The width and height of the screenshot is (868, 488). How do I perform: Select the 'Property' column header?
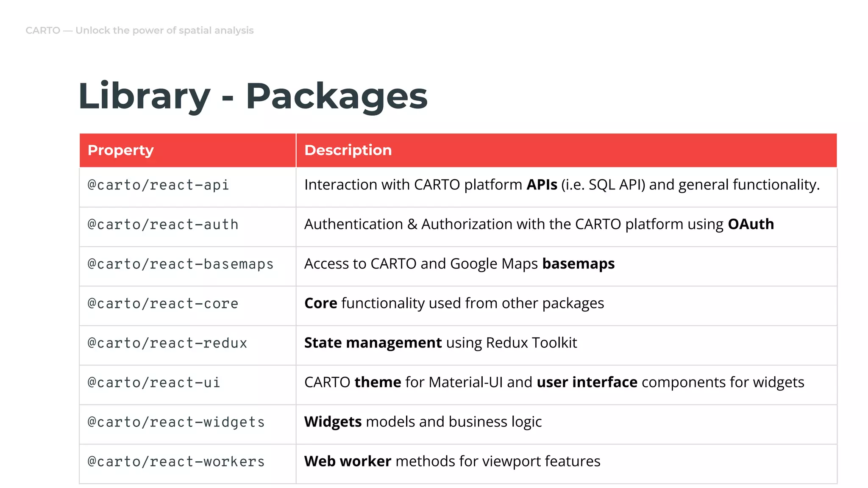click(187, 150)
